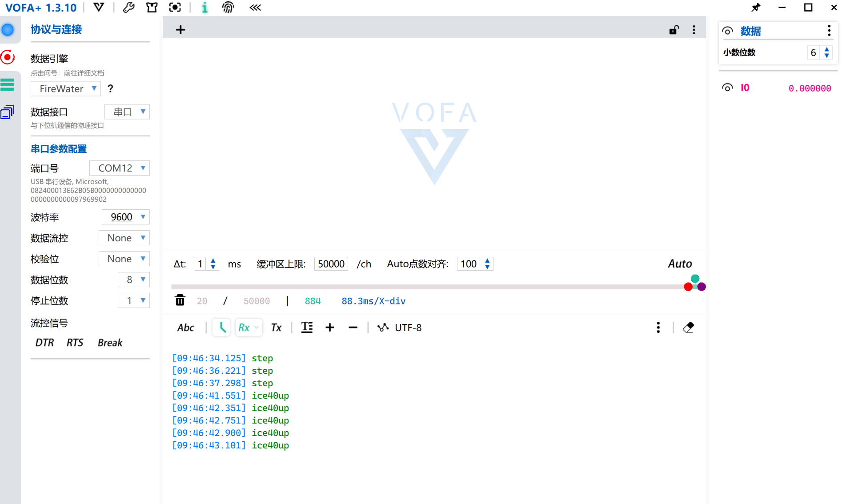842x504 pixels.
Task: Click the I0 channel name
Action: click(745, 88)
